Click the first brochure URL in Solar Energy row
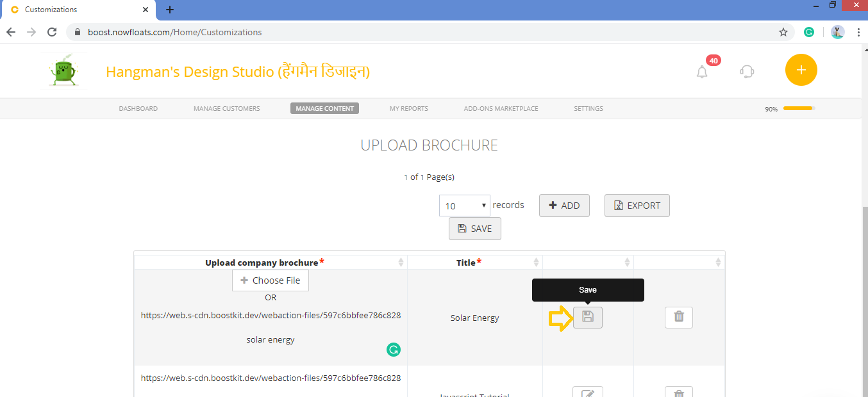Screen dimensions: 868x397 (x=271, y=315)
